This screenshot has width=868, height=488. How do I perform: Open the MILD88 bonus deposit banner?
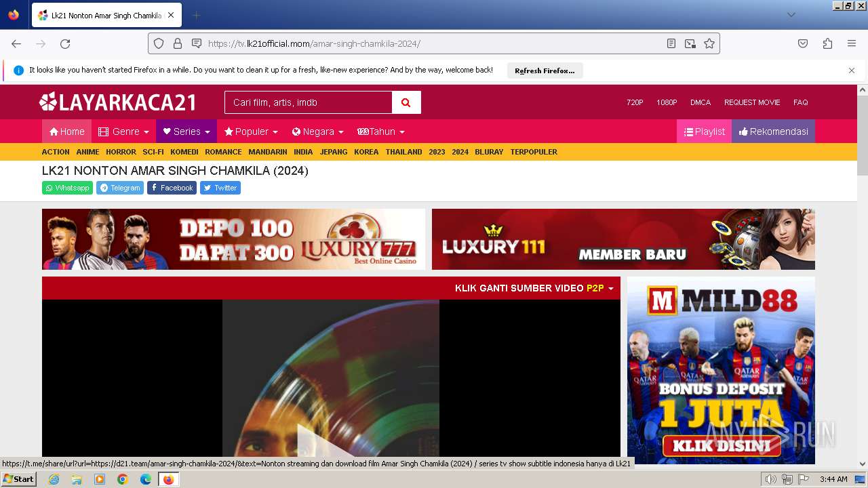click(x=721, y=370)
